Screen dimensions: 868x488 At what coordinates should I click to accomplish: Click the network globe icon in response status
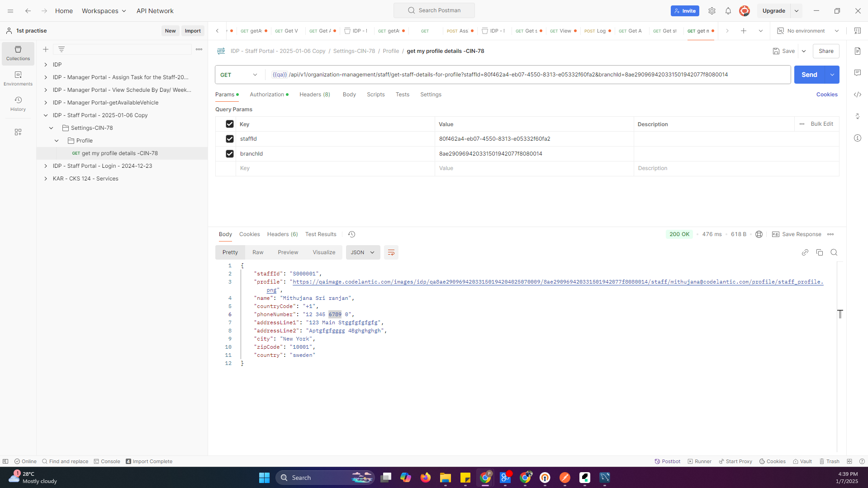(759, 234)
